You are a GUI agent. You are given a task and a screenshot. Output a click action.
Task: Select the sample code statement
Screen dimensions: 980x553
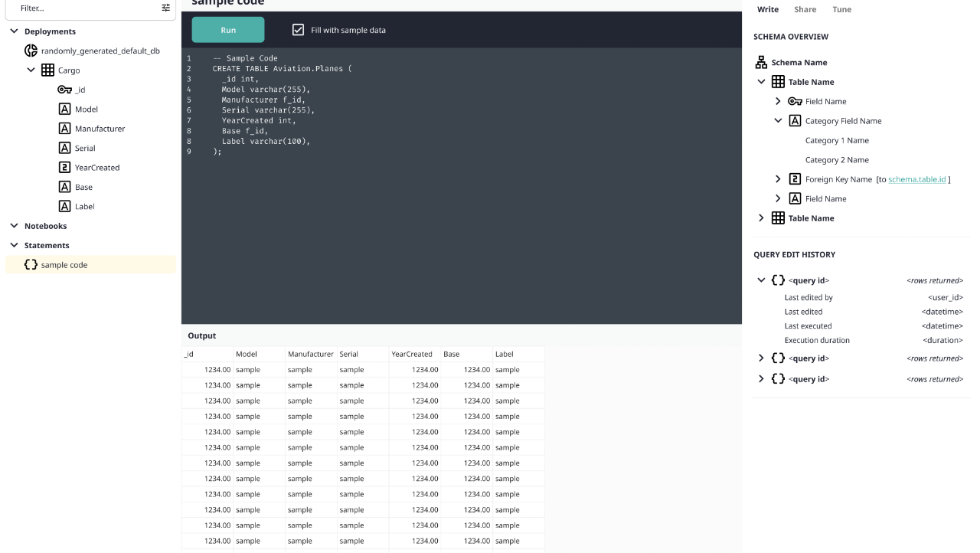[91, 265]
